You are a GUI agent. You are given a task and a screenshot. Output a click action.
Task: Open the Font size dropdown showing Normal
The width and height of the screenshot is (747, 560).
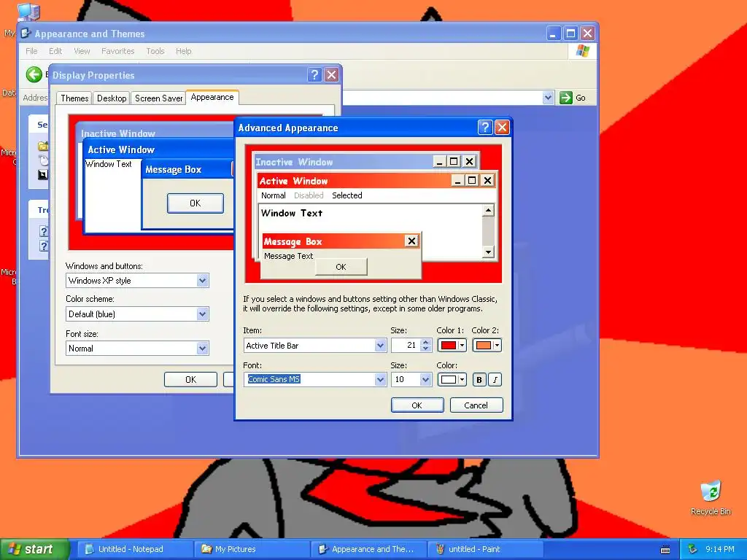203,348
